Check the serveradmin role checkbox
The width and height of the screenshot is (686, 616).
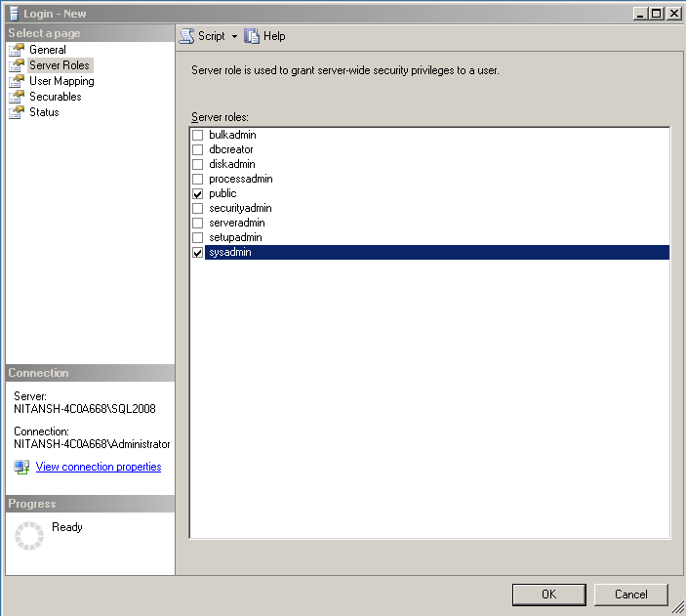(x=198, y=223)
